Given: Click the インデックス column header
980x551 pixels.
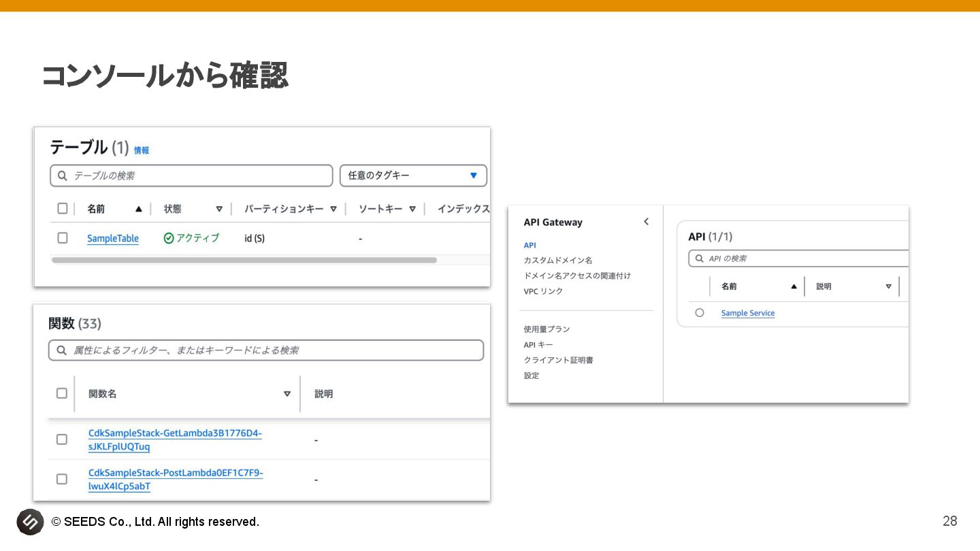Looking at the screenshot, I should point(463,209).
